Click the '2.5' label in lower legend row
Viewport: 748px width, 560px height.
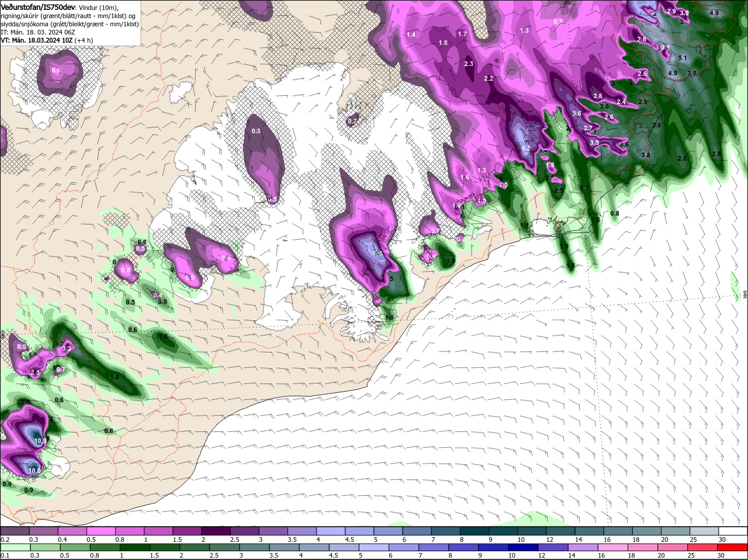[x=214, y=555]
